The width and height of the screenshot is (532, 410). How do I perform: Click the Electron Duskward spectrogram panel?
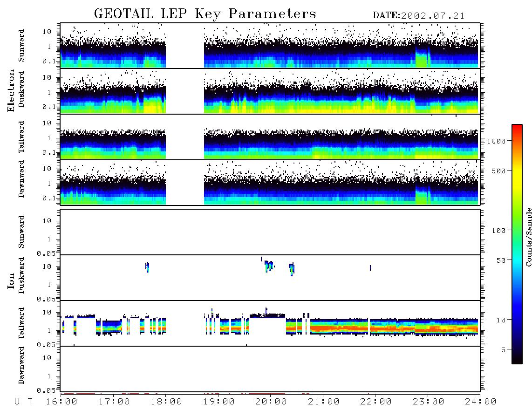[x=270, y=91]
